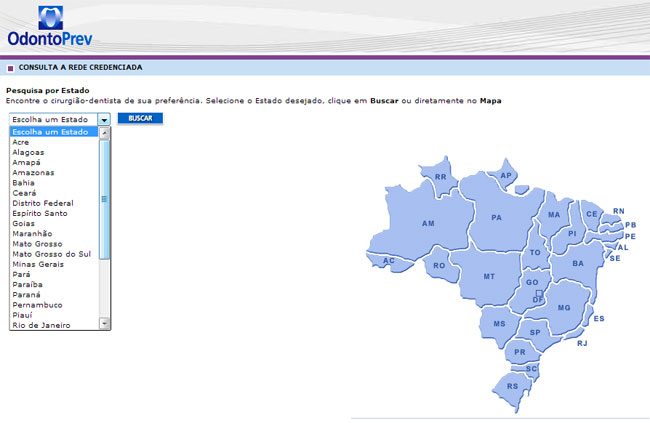Select Pará (PA) state on map
This screenshot has height=423, width=650.
(496, 217)
